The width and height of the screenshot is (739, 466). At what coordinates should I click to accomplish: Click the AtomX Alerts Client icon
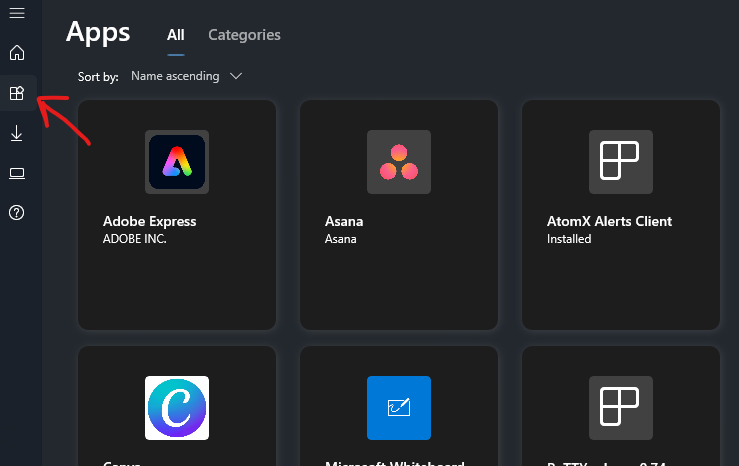pyautogui.click(x=621, y=162)
